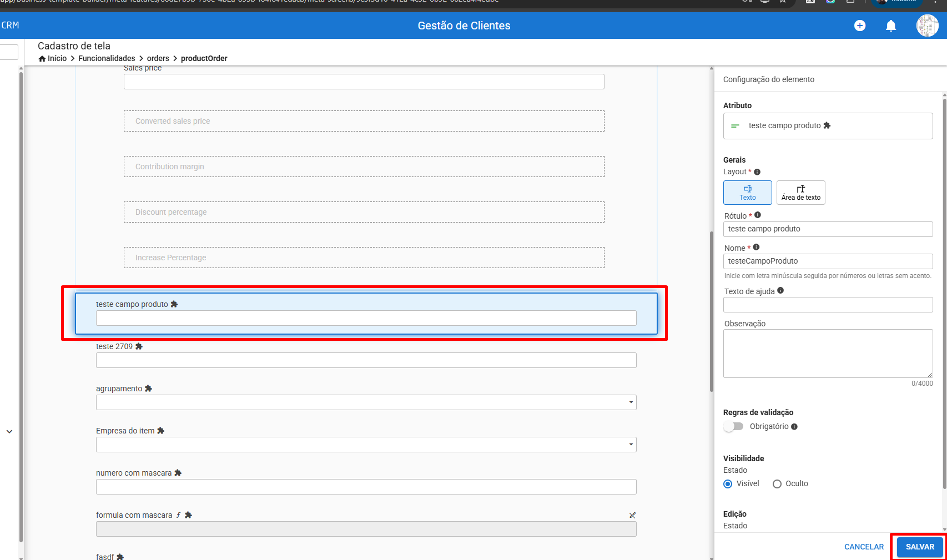Click productOrder breadcrumb
The image size is (947, 560).
pos(204,58)
